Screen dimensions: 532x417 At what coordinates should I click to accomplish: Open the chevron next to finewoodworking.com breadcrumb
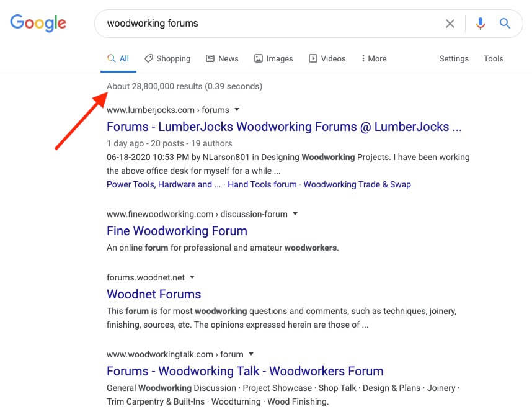[x=294, y=213]
